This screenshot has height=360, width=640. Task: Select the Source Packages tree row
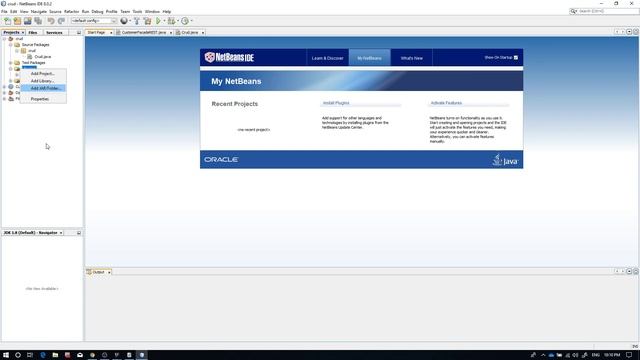click(x=35, y=45)
